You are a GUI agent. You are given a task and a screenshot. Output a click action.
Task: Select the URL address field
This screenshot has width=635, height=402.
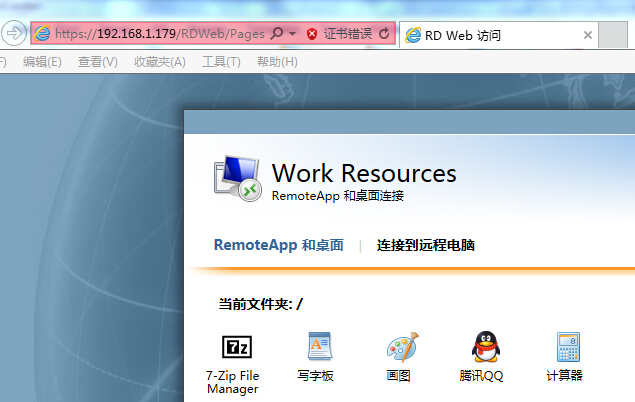(160, 34)
